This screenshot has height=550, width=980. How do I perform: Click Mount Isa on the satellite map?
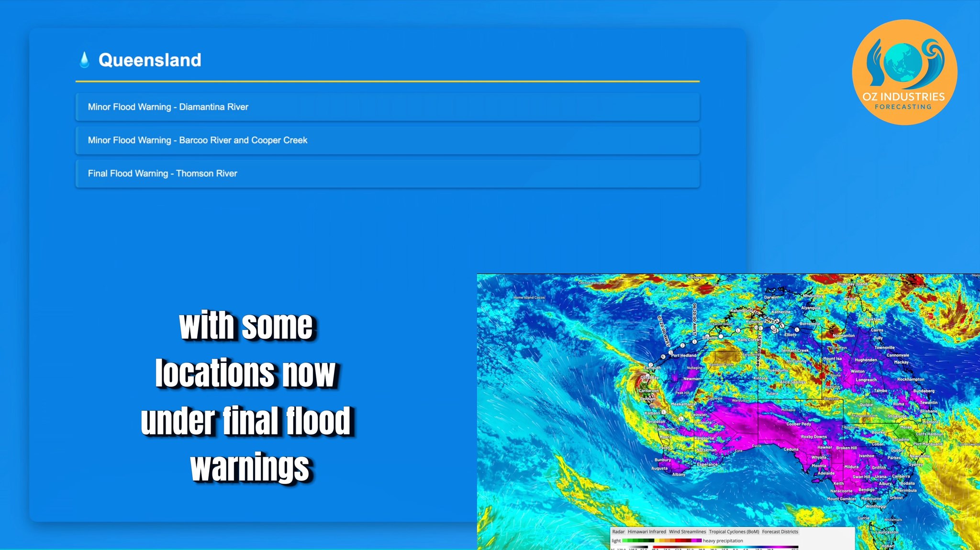pyautogui.click(x=832, y=359)
